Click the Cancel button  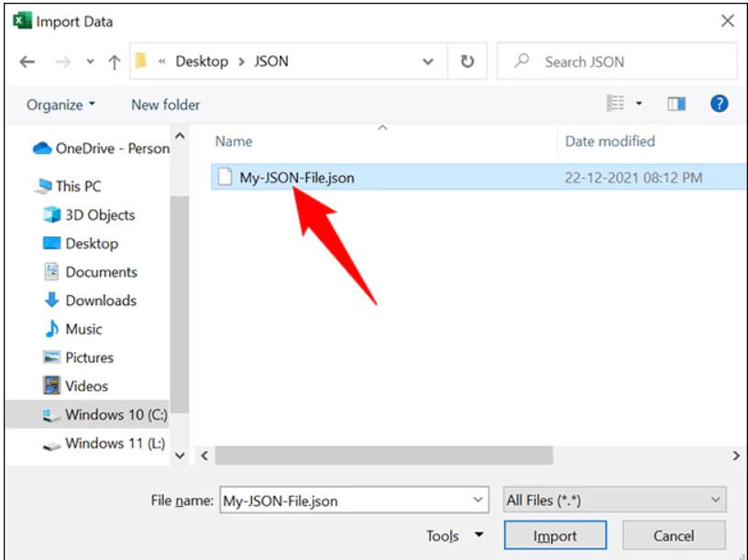tap(674, 534)
